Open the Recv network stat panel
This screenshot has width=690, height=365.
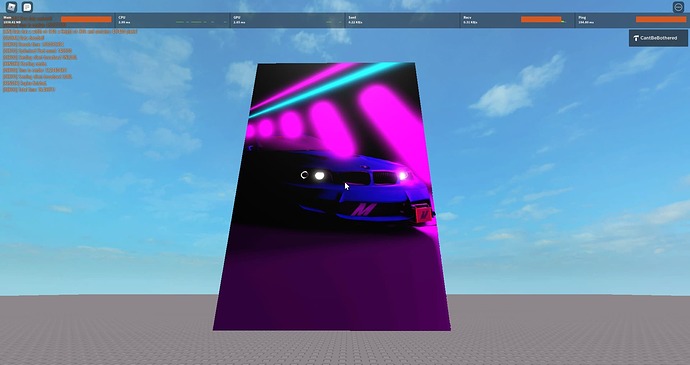pyautogui.click(x=518, y=20)
